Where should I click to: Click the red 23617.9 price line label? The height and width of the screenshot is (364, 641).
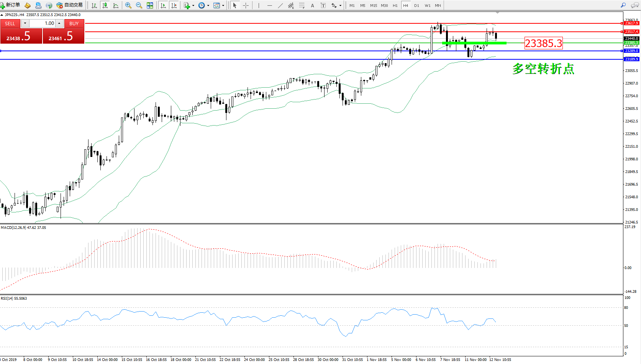point(631,23)
